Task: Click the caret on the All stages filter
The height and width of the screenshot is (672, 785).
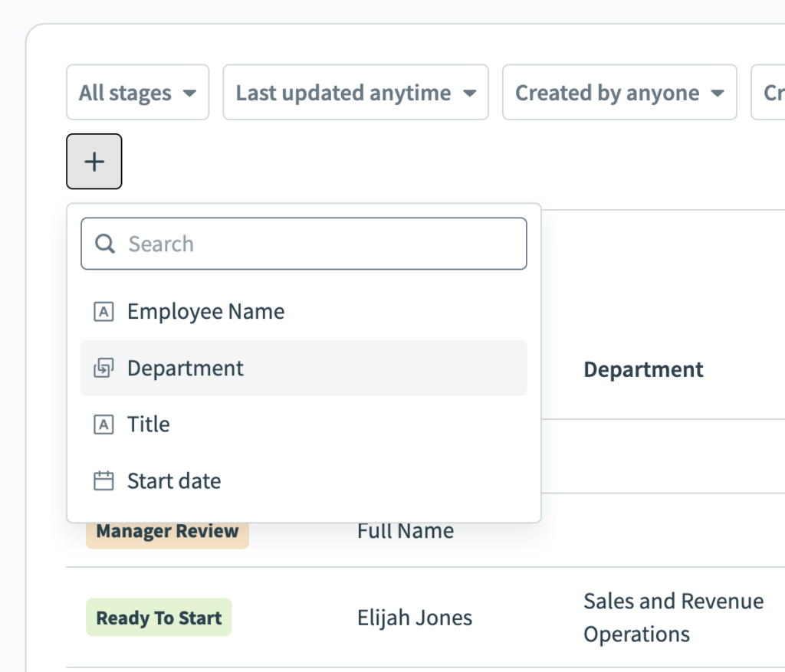Action: point(189,92)
